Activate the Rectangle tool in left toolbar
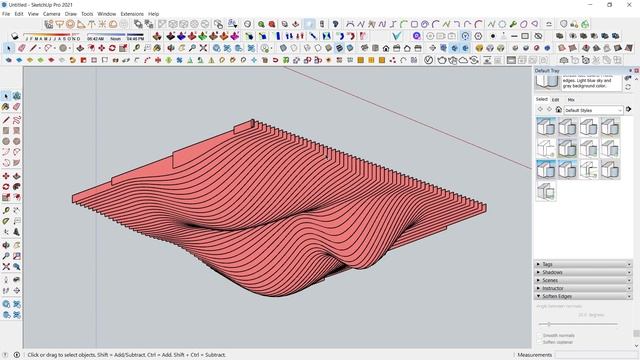 click(x=6, y=131)
